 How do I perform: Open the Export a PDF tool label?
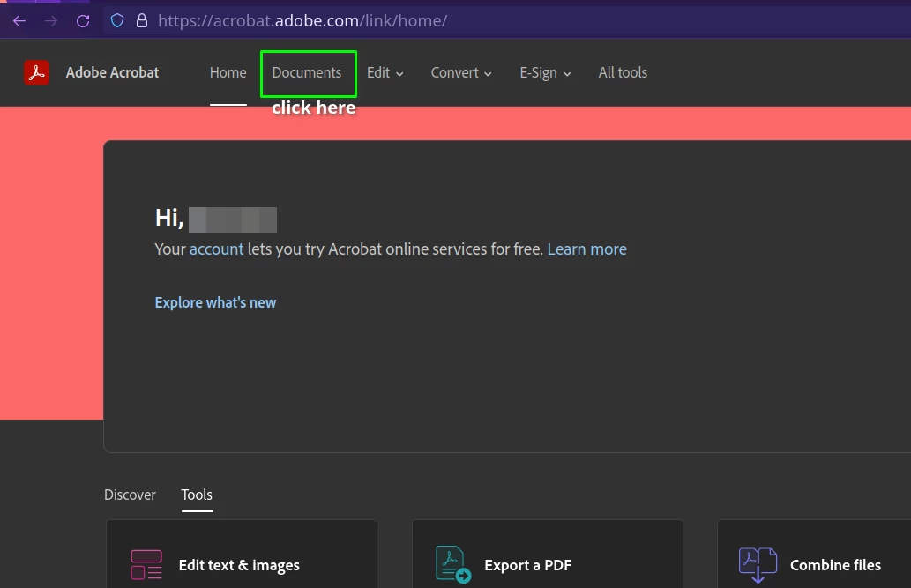pos(528,565)
